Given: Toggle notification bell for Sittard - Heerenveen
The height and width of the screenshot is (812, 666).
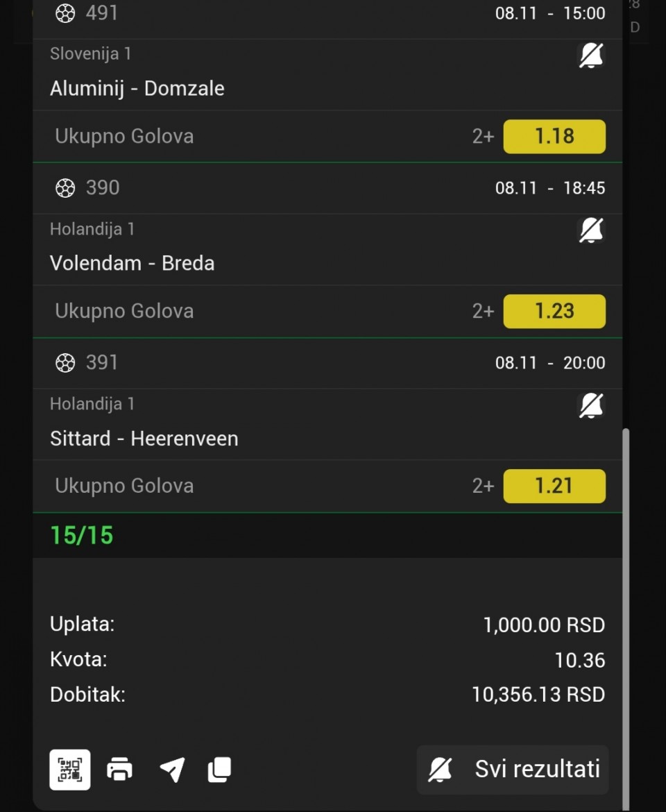Looking at the screenshot, I should point(591,405).
